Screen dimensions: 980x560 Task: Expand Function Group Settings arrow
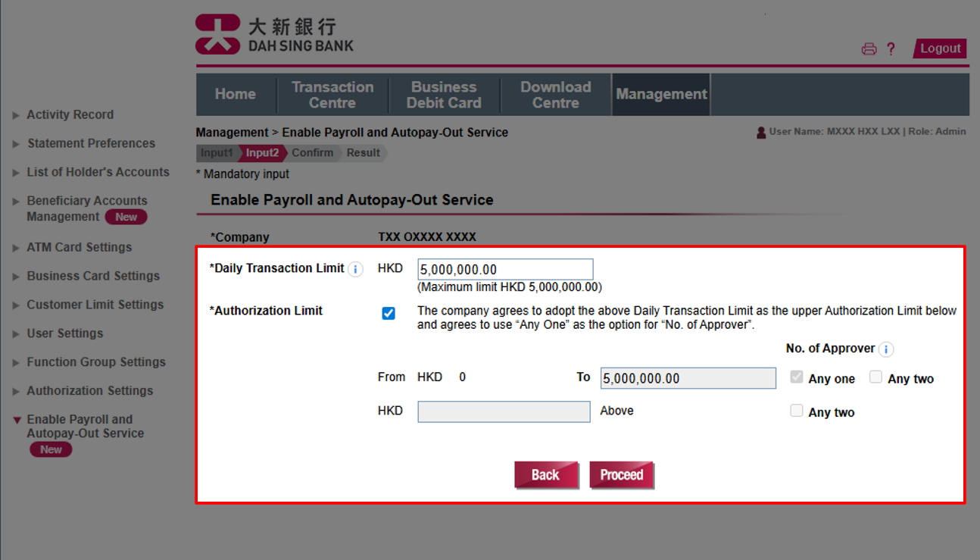point(16,363)
